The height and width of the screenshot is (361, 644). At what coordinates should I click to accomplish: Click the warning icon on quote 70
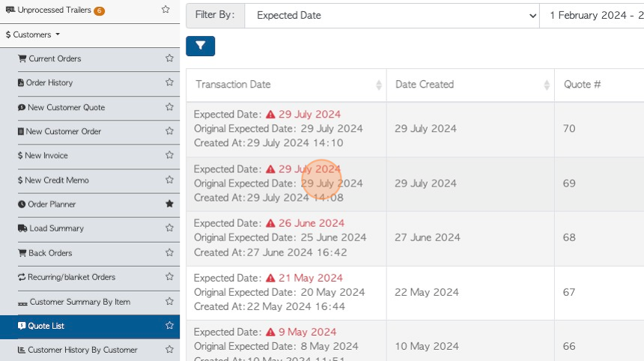(x=270, y=114)
